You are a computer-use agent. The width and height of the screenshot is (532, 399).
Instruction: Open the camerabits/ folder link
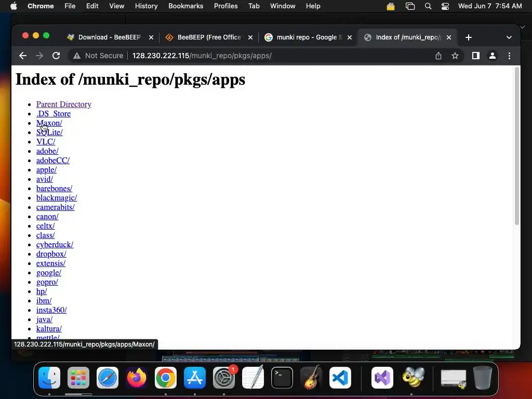(x=55, y=207)
